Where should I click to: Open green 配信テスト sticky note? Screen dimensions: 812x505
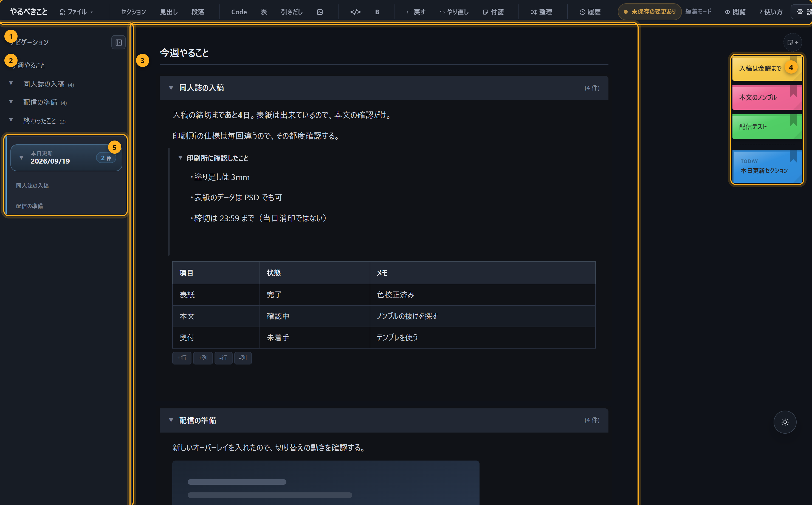(767, 127)
